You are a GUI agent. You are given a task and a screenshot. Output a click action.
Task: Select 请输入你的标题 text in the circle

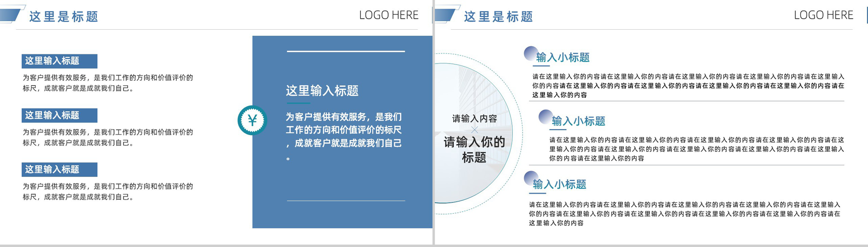(x=474, y=150)
